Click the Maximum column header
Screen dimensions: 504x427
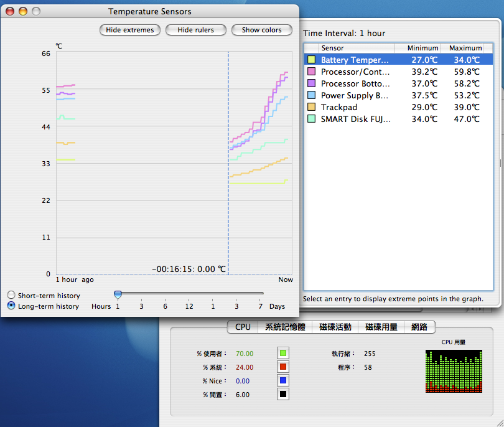pos(462,48)
